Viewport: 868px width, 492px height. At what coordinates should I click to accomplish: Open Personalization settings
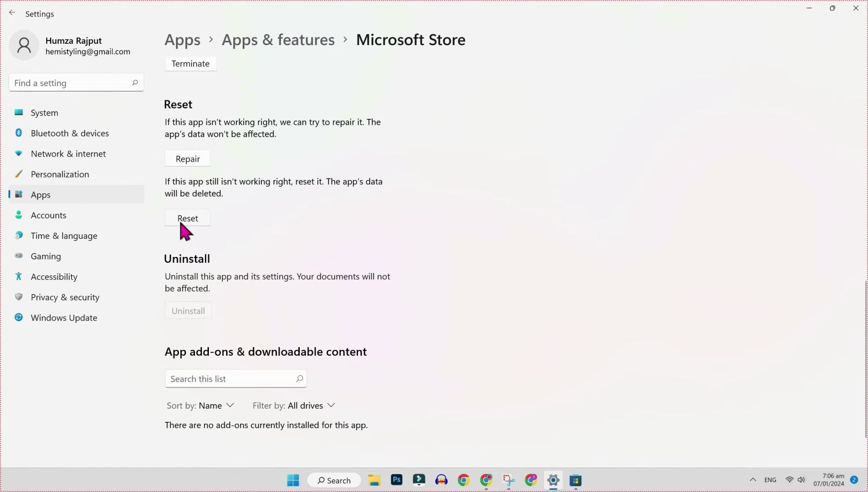click(x=76, y=174)
